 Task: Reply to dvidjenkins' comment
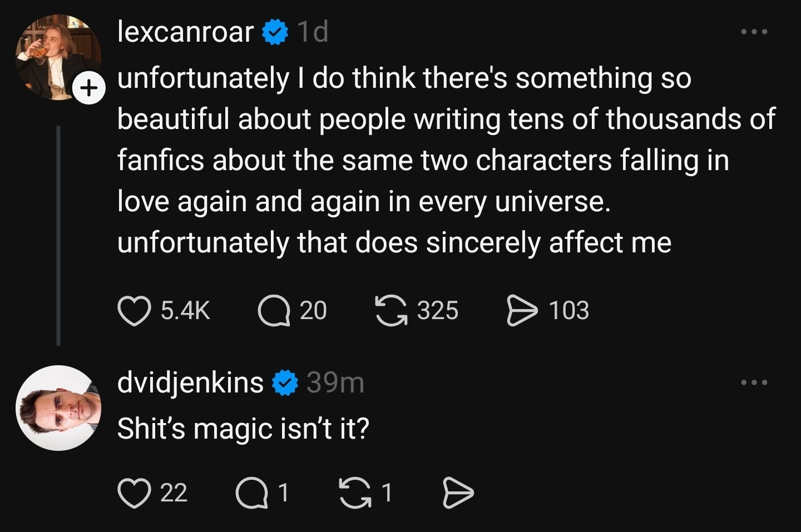tap(251, 493)
